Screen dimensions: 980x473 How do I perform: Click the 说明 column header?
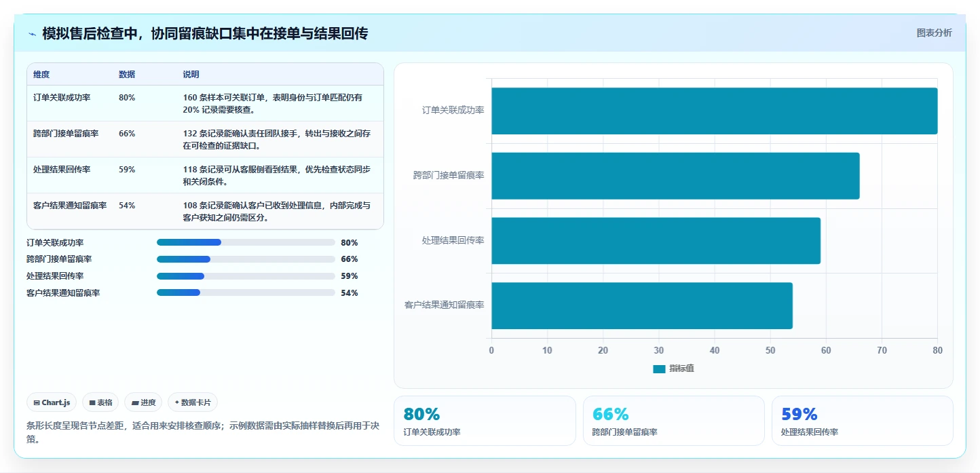(x=191, y=75)
